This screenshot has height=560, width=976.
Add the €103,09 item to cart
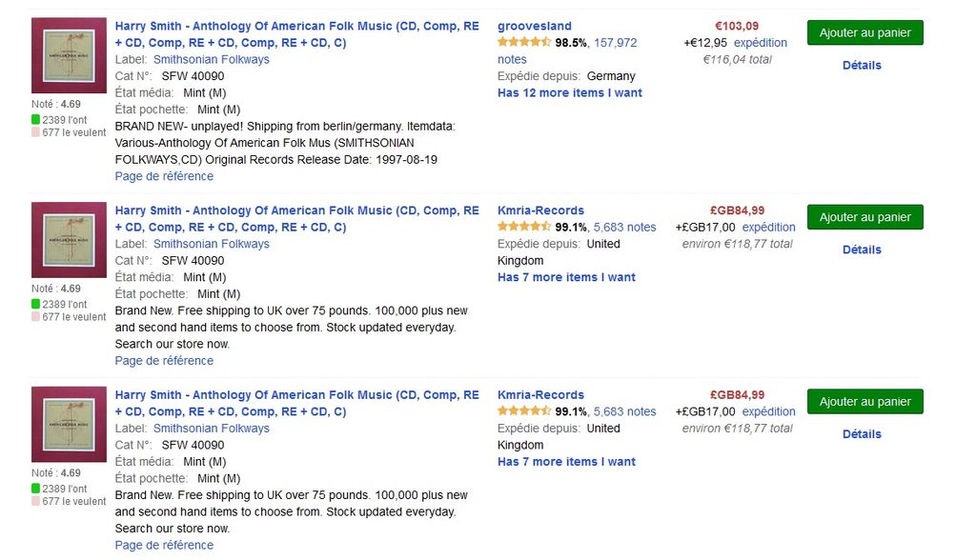[864, 32]
